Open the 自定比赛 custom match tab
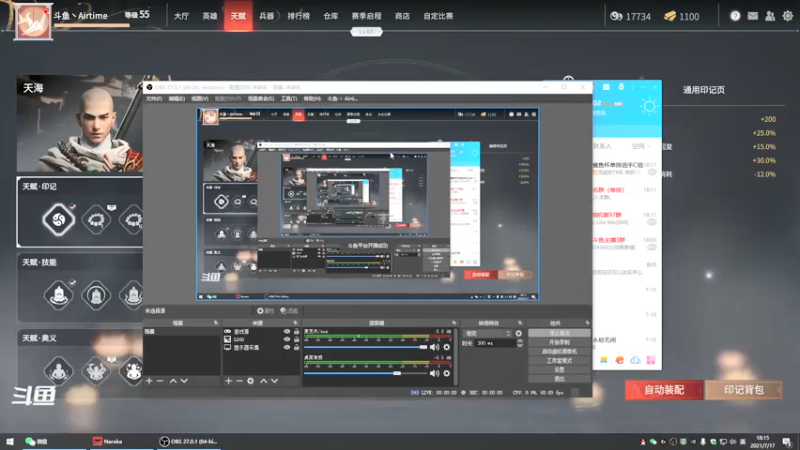This screenshot has width=800, height=450. click(438, 16)
